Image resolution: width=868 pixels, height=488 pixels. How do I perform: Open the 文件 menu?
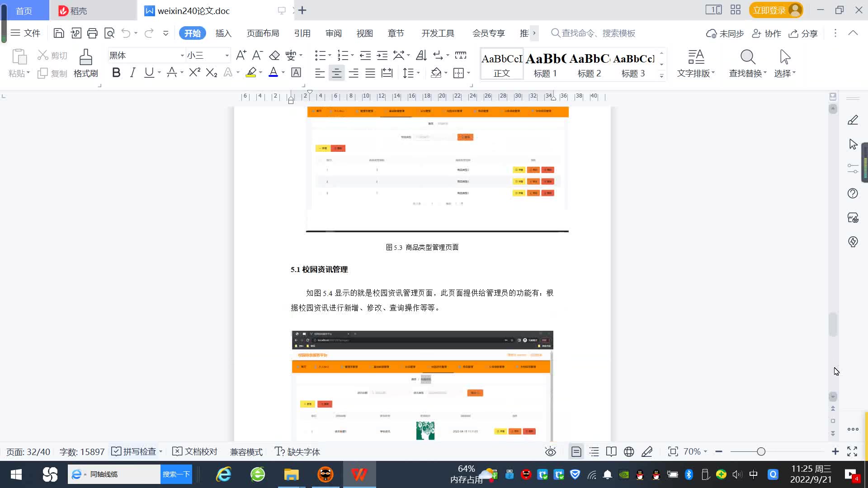coord(26,33)
